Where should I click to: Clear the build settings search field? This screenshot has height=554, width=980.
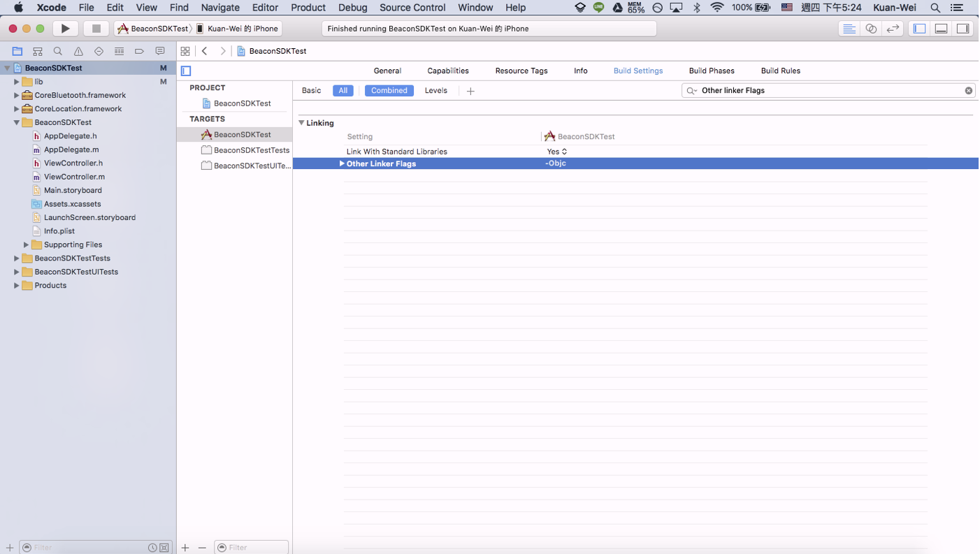[x=969, y=91]
